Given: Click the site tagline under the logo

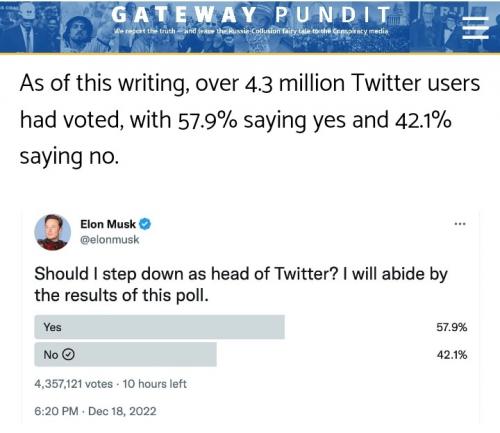Looking at the screenshot, I should click(x=251, y=31).
